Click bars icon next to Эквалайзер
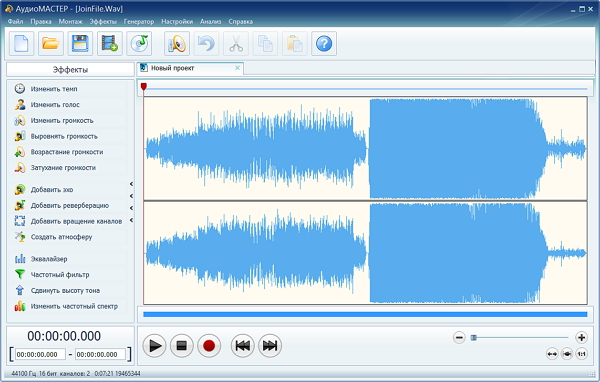600x382 pixels. [x=20, y=259]
